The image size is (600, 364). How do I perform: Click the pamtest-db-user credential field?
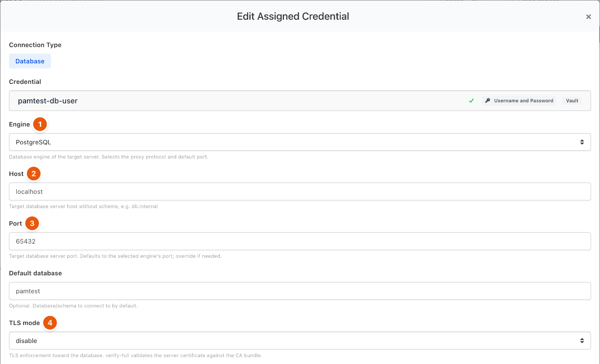coord(300,101)
